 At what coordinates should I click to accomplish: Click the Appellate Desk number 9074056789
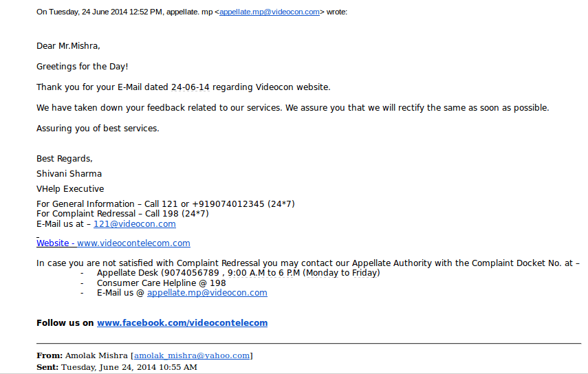click(x=192, y=273)
